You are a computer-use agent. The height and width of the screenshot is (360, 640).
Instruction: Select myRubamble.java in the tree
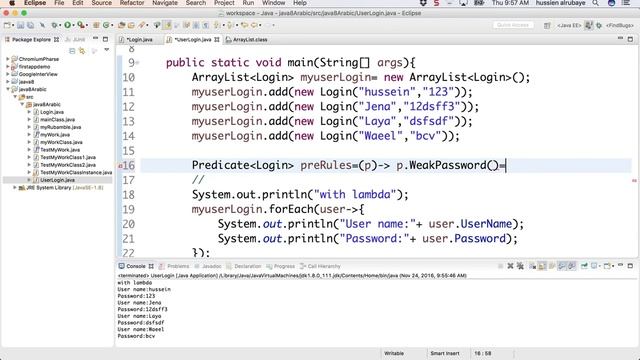[x=60, y=127]
